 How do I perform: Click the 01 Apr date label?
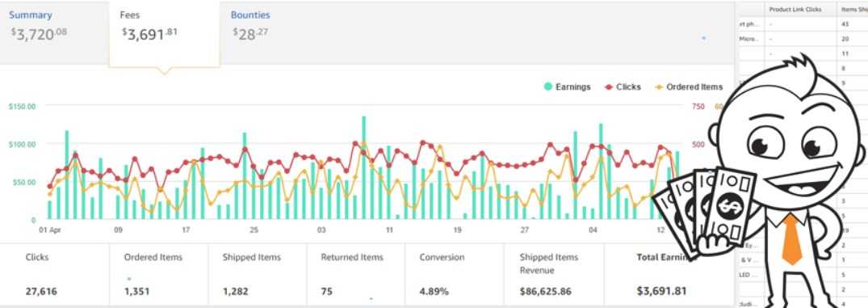click(x=49, y=230)
